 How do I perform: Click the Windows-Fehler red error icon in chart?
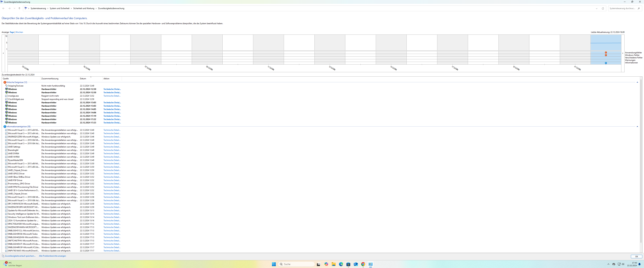pos(606,55)
